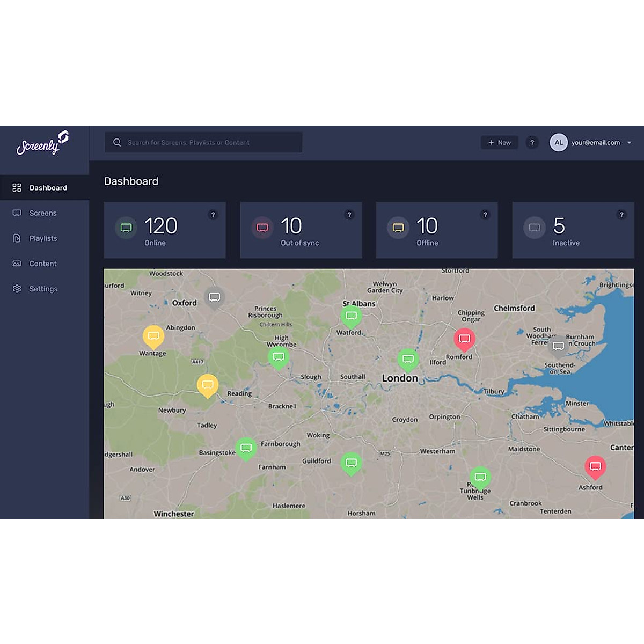Expand the account dropdown arrow
The width and height of the screenshot is (644, 644).
point(630,143)
